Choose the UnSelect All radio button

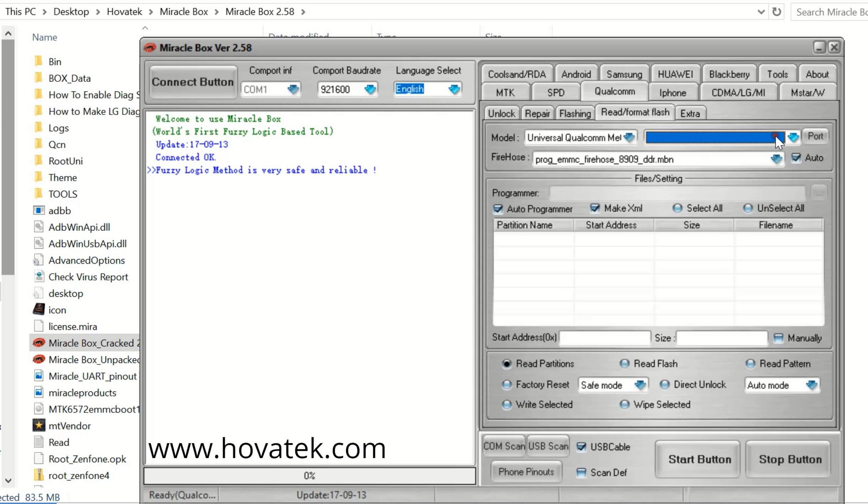point(748,208)
